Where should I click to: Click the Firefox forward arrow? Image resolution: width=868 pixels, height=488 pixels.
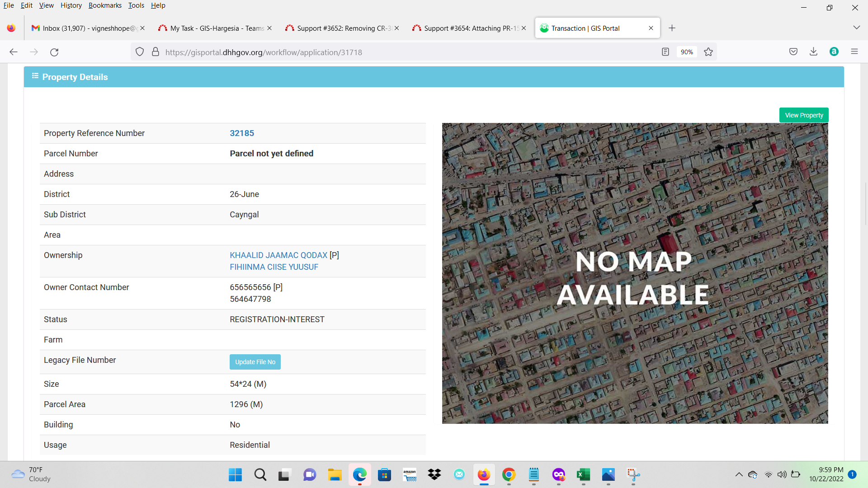(x=34, y=52)
